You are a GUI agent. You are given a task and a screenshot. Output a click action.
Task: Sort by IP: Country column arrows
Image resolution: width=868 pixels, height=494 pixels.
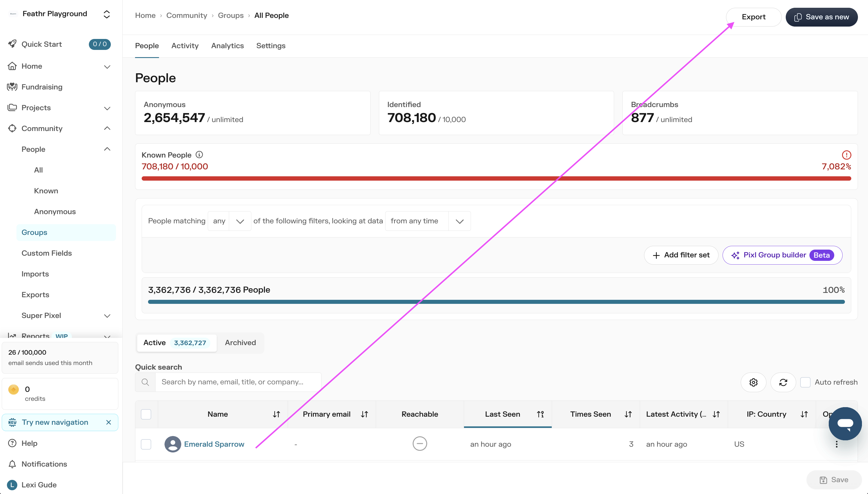click(804, 414)
